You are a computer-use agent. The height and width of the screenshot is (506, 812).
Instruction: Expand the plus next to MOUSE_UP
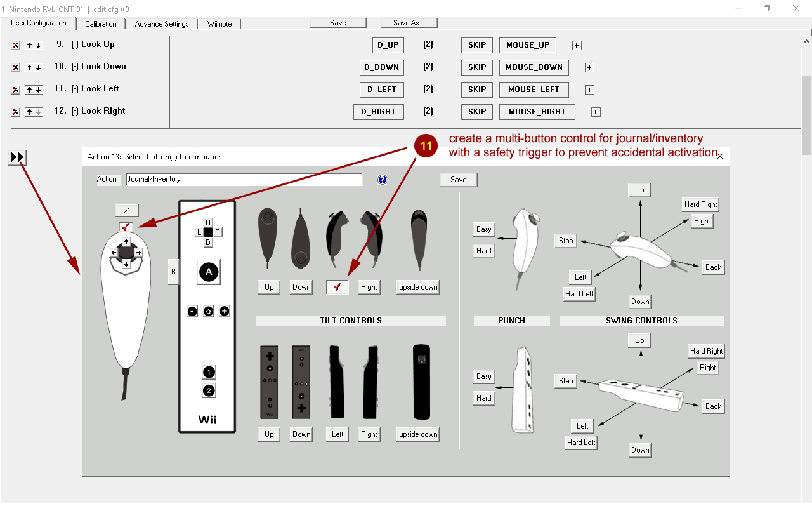(x=577, y=46)
